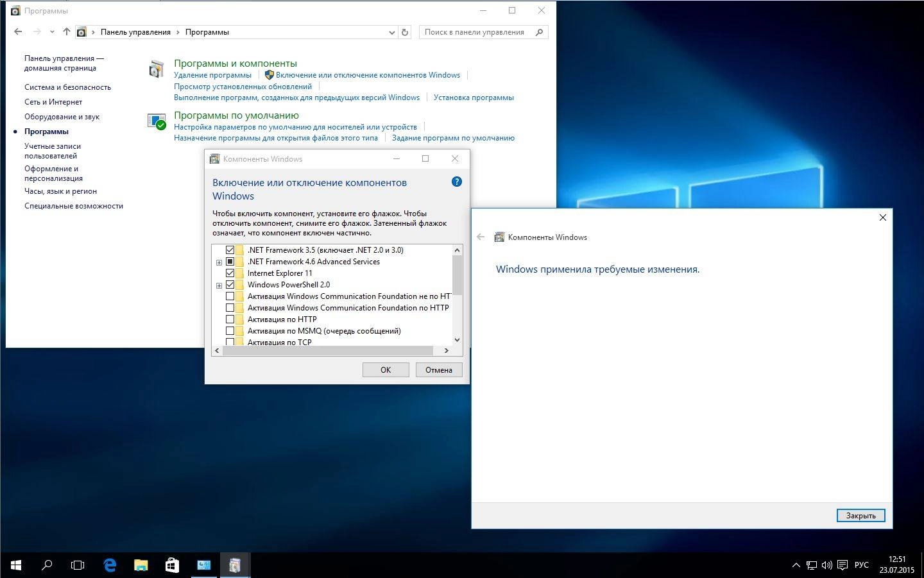Open Task View on the taskbar

pos(78,565)
